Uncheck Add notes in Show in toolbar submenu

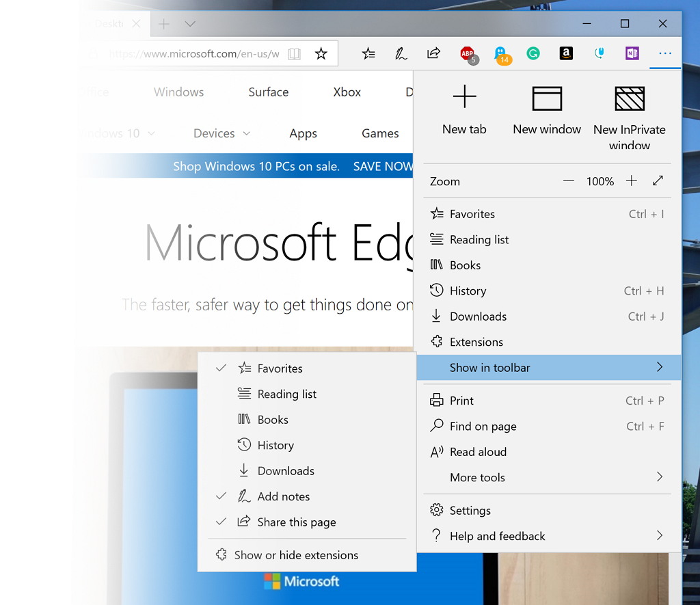click(307, 496)
